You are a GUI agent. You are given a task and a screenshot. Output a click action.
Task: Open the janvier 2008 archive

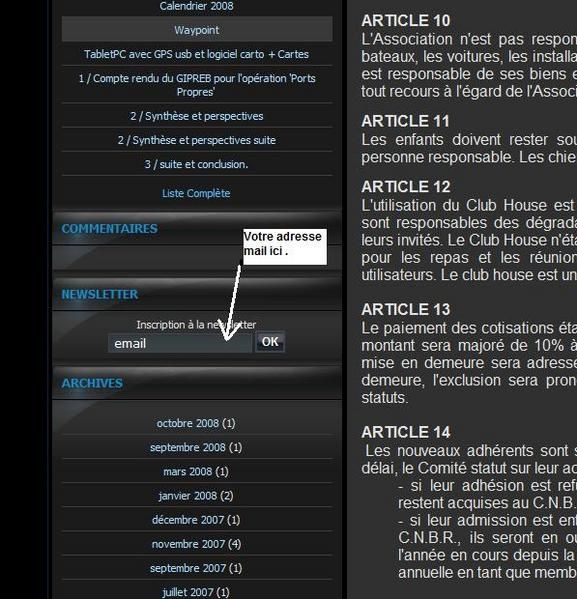(x=196, y=496)
